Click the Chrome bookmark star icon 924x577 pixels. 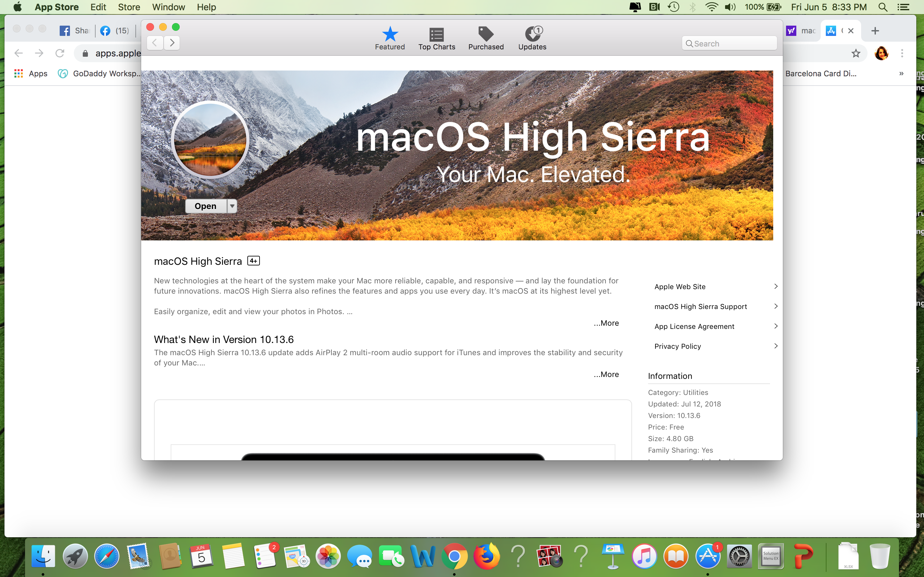click(x=856, y=54)
